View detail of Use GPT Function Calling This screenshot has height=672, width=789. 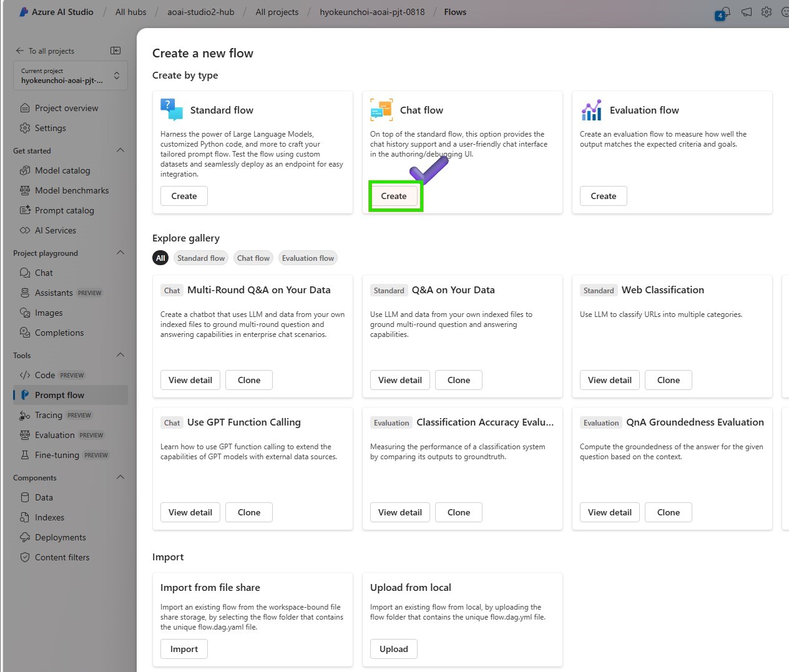click(190, 512)
